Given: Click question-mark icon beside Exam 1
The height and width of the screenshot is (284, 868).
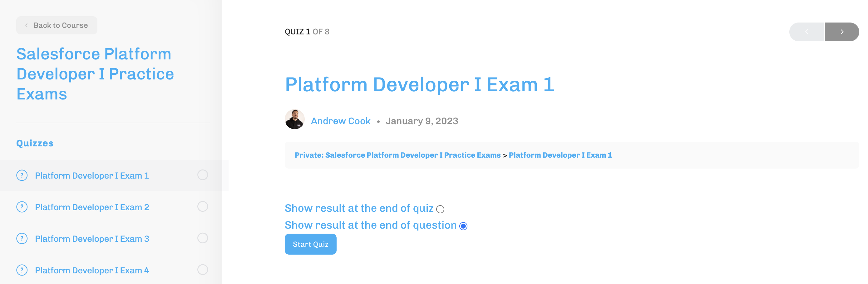Looking at the screenshot, I should 22,175.
